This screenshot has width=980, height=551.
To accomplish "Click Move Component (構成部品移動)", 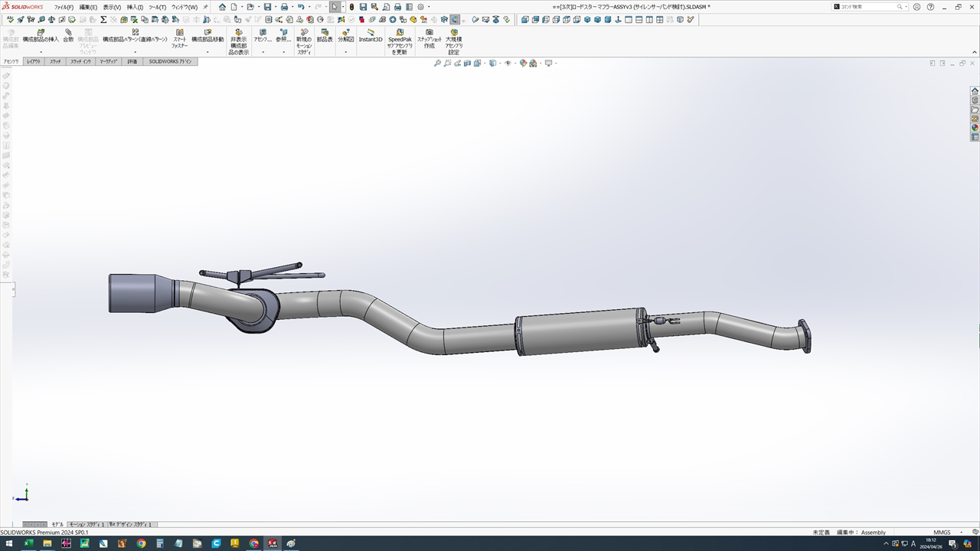I will (x=207, y=36).
